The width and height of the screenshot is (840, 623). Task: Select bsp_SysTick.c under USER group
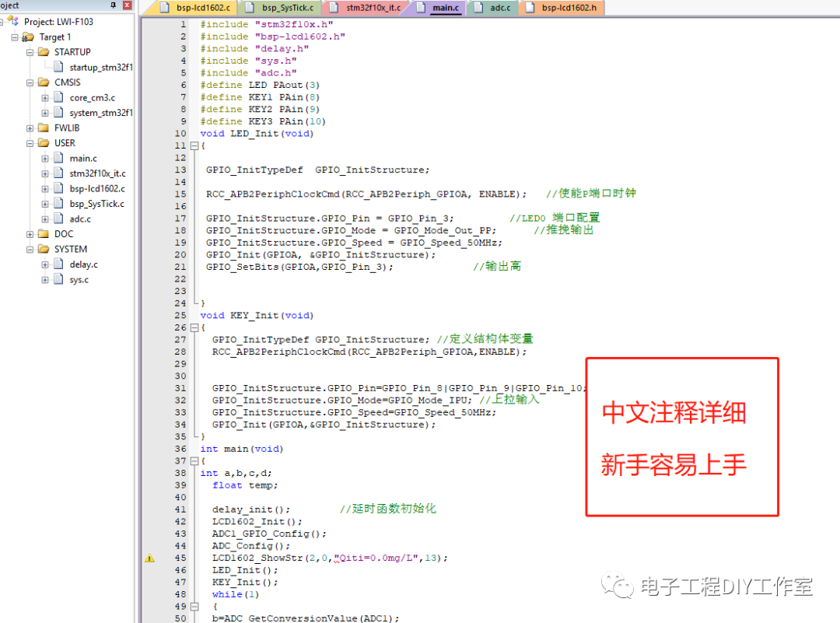coord(96,203)
